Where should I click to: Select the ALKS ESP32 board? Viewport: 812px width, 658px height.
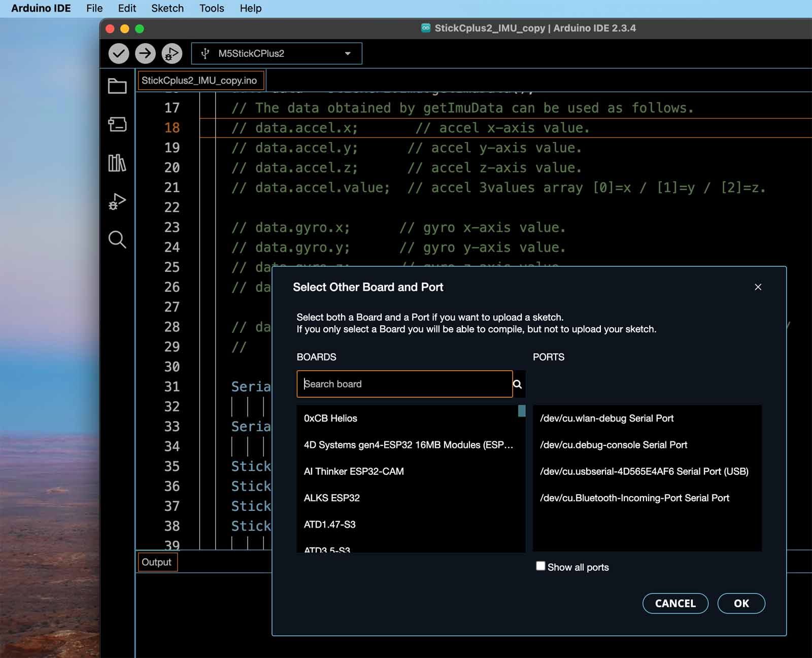click(x=407, y=498)
